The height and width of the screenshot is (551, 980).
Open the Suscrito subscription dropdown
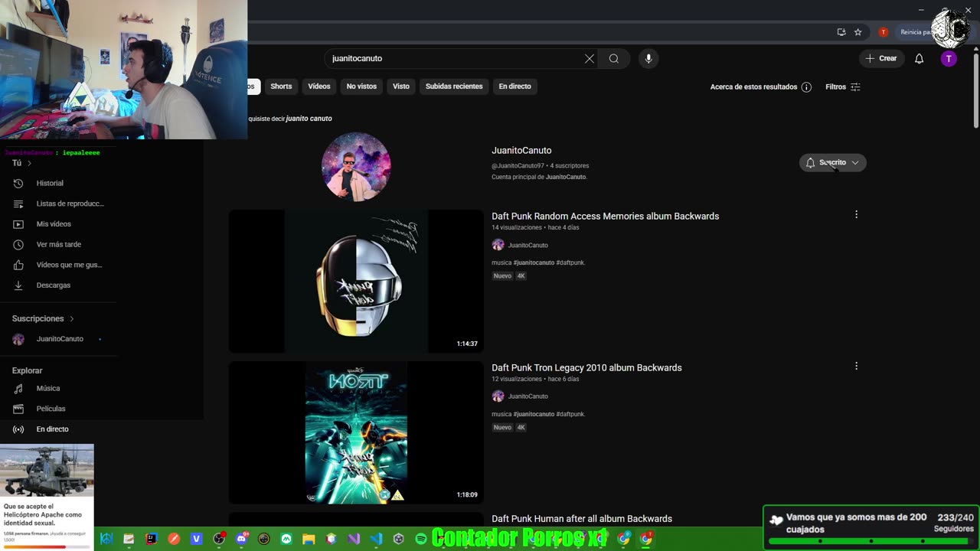pyautogui.click(x=833, y=162)
